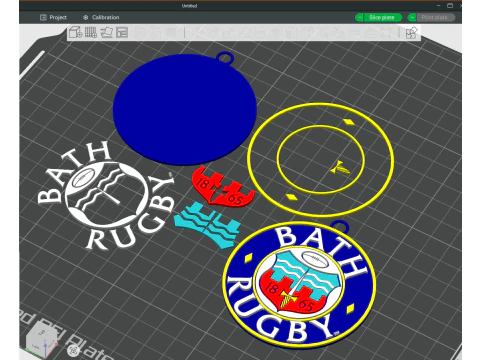The width and height of the screenshot is (480, 360).
Task: Click the Add object cube icon
Action: coord(75,33)
